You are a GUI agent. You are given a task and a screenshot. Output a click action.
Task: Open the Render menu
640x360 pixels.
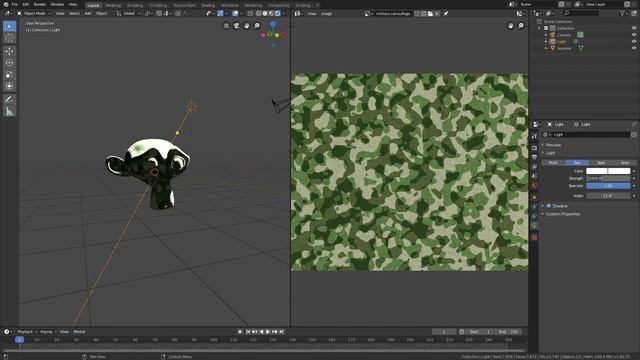[40, 4]
